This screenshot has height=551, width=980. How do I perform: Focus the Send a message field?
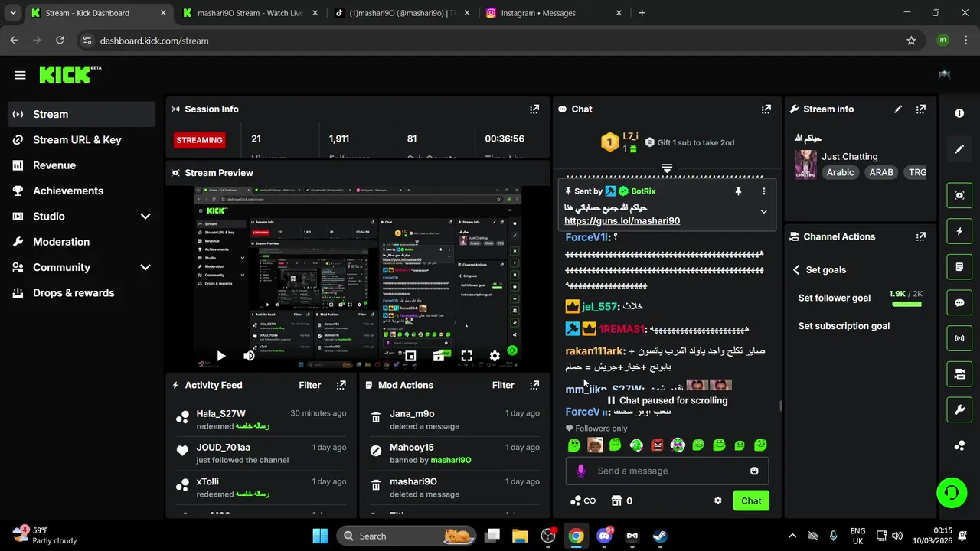point(667,471)
